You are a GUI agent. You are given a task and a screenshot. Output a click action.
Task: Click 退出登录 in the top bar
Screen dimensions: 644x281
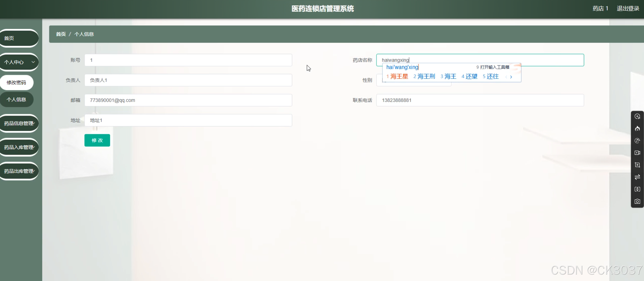pyautogui.click(x=628, y=8)
